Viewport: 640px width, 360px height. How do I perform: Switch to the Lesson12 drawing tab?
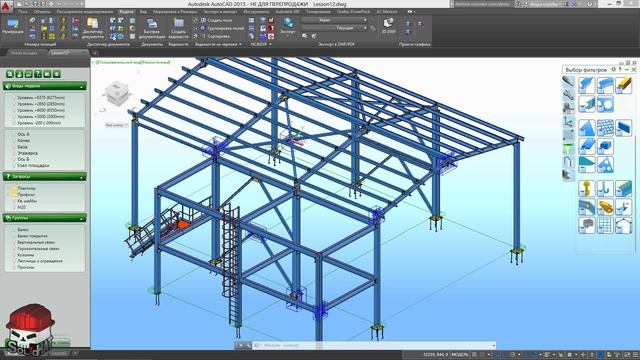(67, 53)
